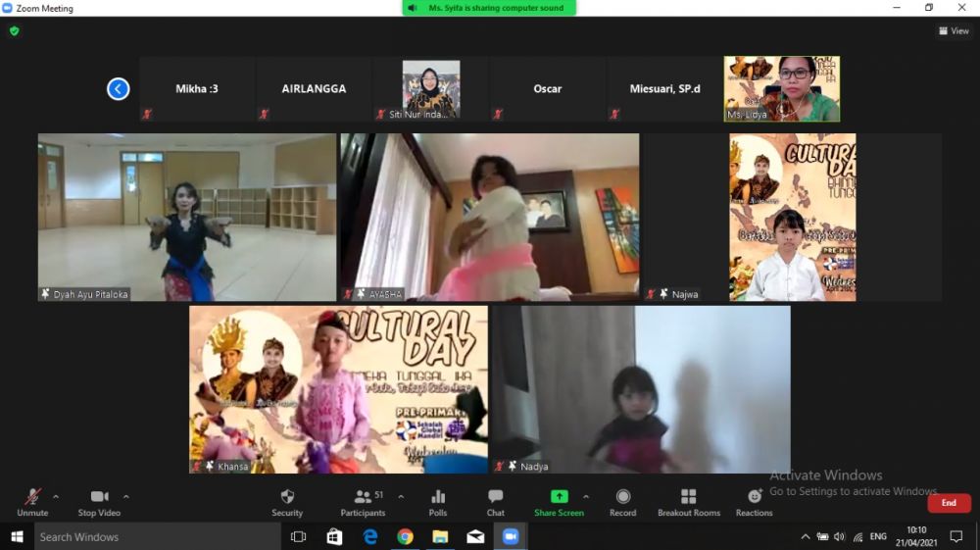This screenshot has width=980, height=550.
Task: Open Participants panel
Action: 363,503
